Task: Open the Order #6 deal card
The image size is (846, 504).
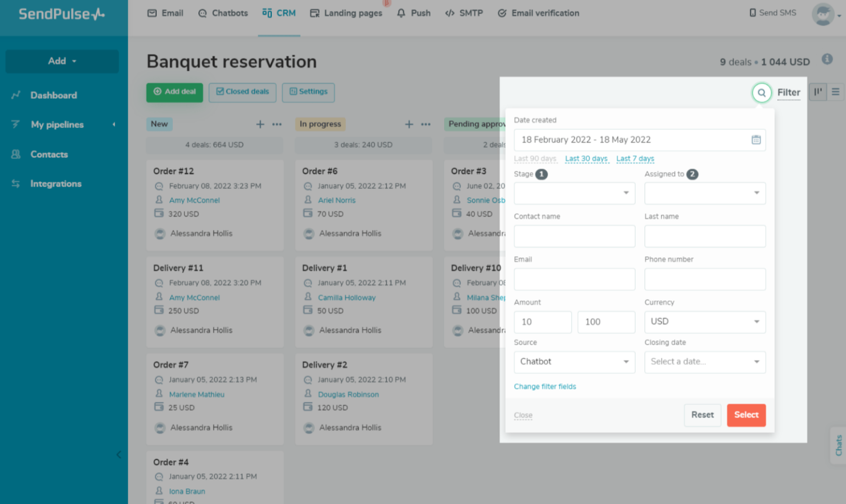Action: pos(363,205)
